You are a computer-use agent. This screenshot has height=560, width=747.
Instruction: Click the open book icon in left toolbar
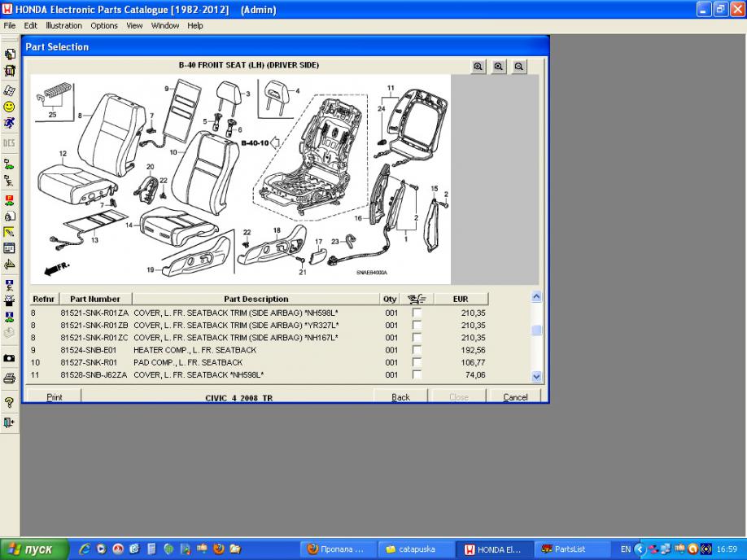tap(9, 90)
